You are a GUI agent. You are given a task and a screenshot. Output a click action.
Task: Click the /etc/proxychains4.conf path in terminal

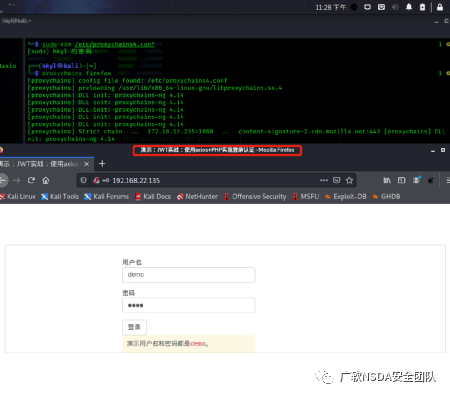click(115, 44)
